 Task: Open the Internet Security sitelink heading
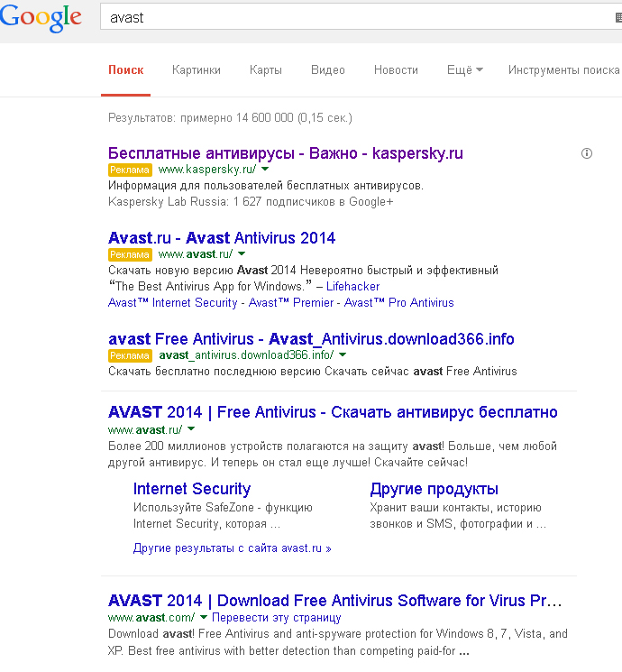coord(192,489)
